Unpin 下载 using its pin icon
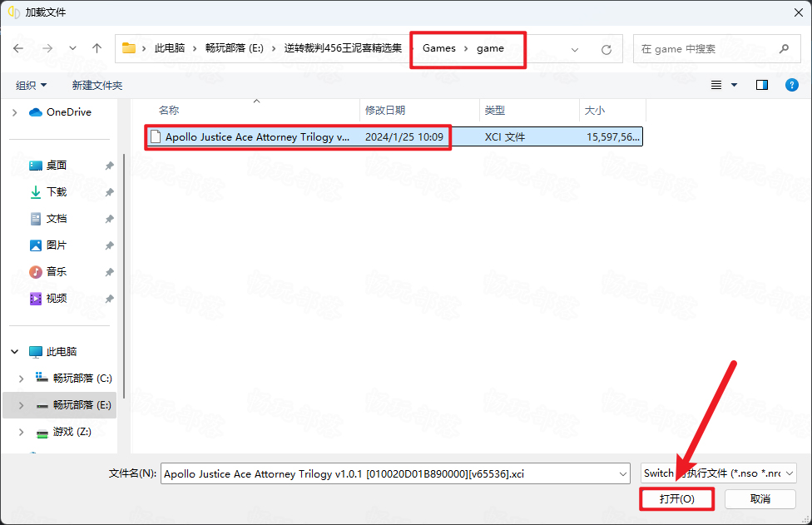This screenshot has width=812, height=525. (x=109, y=192)
